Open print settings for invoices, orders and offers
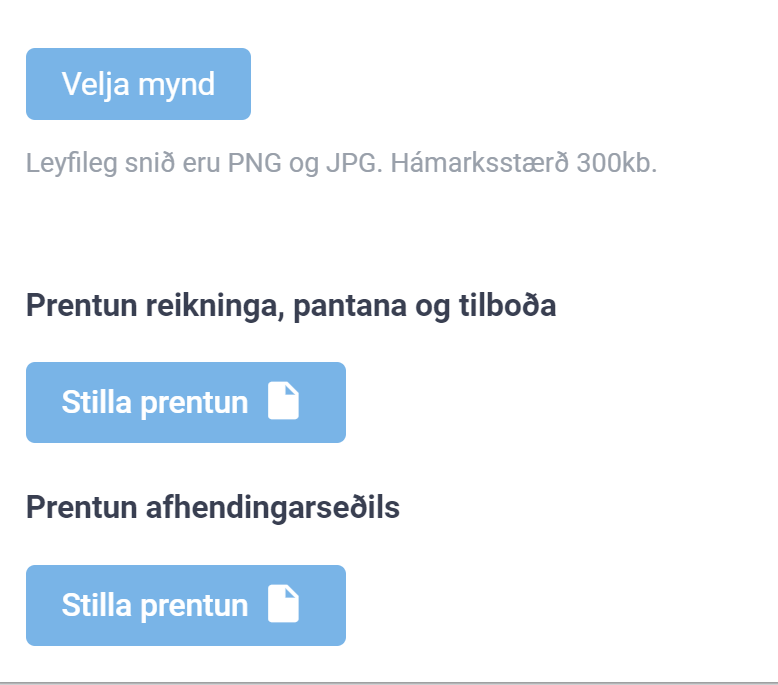 pyautogui.click(x=185, y=402)
